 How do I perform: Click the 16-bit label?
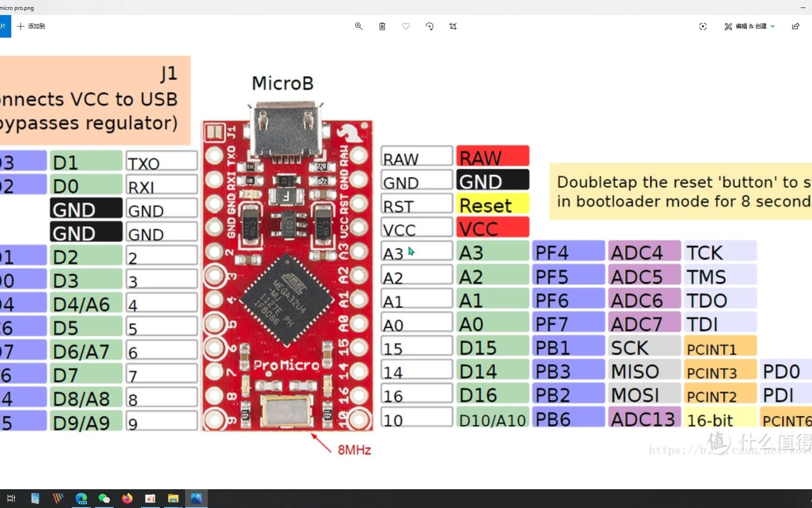point(720,418)
